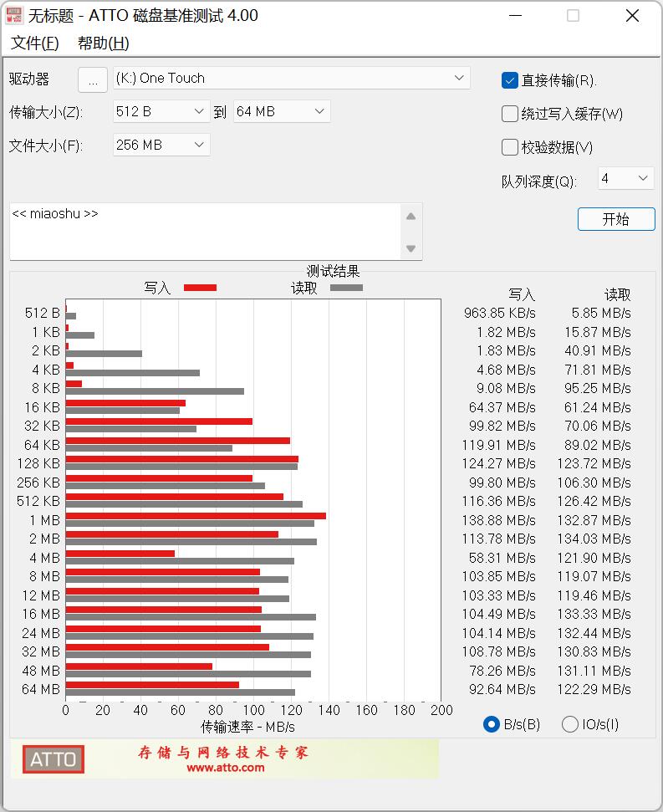Click the 122.29 MB/s read value
Image resolution: width=663 pixels, height=812 pixels.
[594, 690]
